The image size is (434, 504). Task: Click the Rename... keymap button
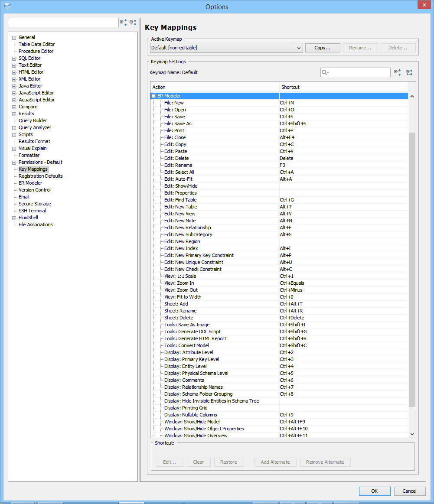pos(360,48)
